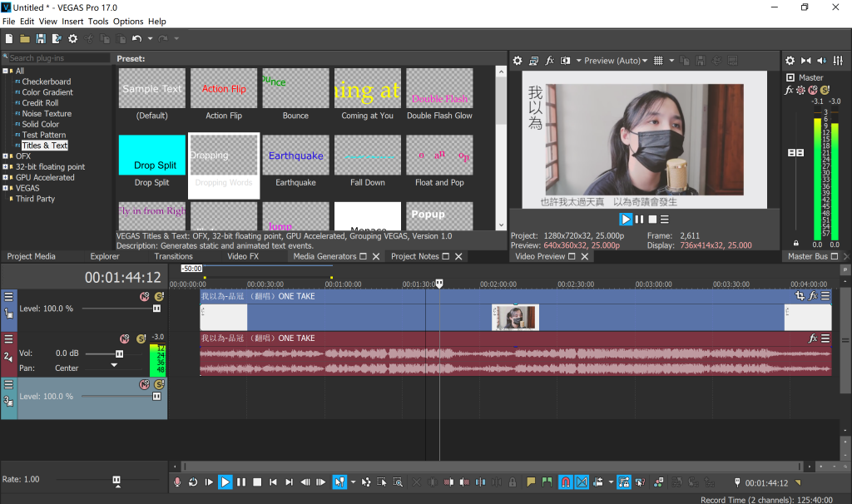This screenshot has width=852, height=504.
Task: Choose the Earthquake text preset thumbnail
Action: pyautogui.click(x=295, y=156)
